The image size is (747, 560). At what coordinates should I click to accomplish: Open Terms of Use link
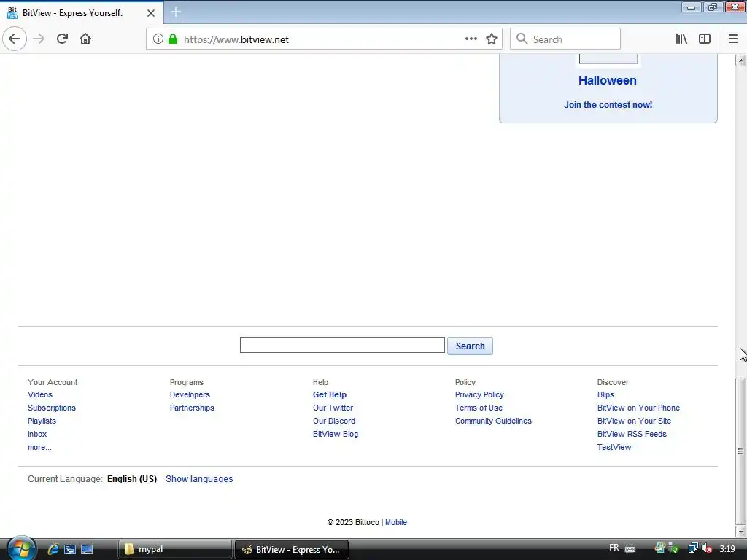coord(479,408)
